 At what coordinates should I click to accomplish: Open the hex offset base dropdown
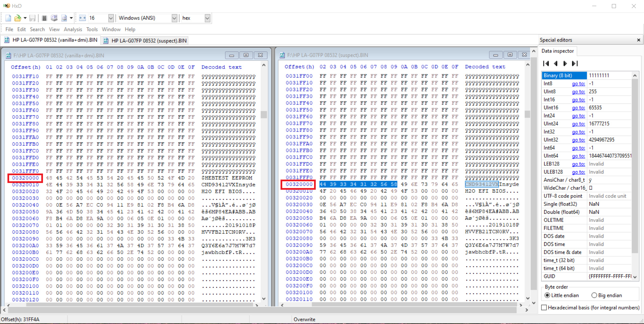tap(207, 18)
